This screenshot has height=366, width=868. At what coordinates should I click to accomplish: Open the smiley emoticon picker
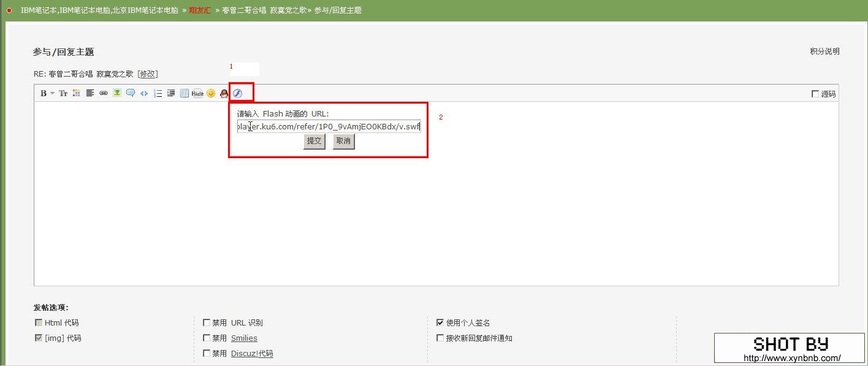pos(211,93)
